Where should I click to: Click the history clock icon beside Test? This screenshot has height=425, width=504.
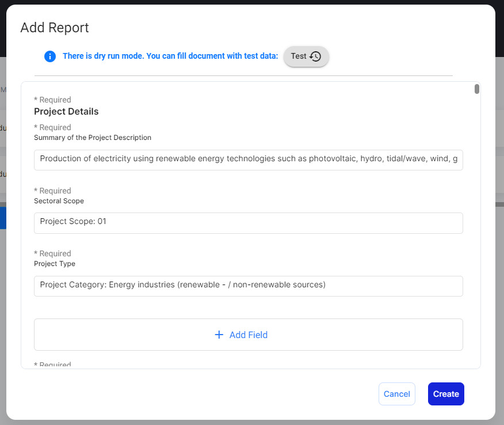pos(315,56)
